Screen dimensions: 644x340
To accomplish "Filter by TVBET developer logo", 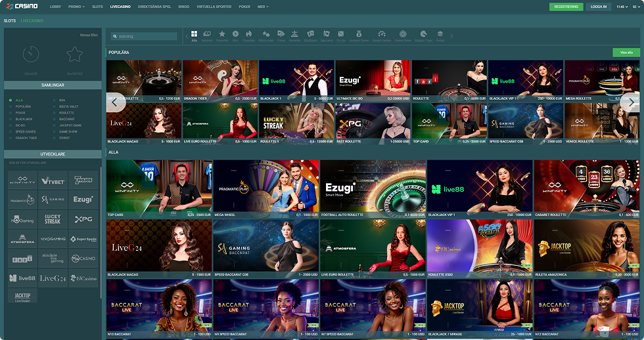I will point(53,181).
